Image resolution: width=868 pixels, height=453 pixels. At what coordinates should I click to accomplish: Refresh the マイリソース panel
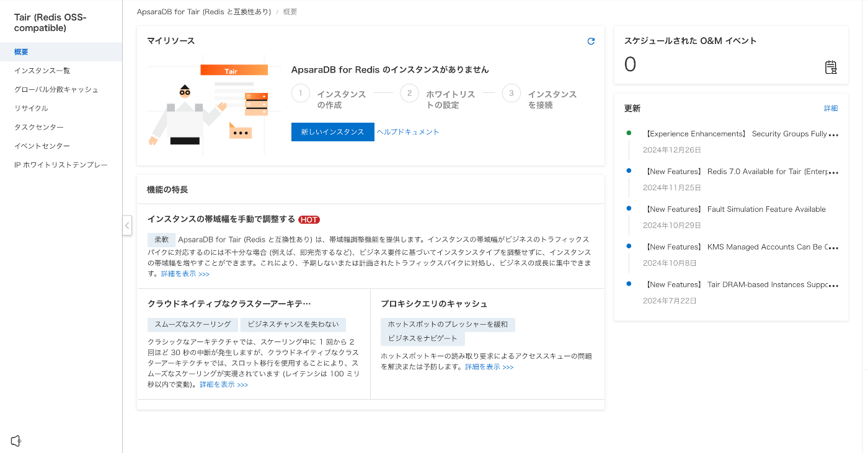(x=591, y=41)
